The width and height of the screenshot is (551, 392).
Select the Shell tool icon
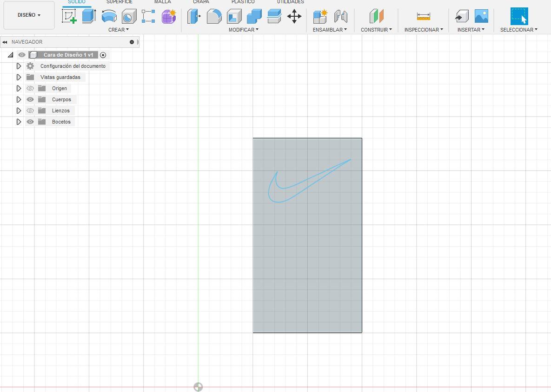point(234,16)
